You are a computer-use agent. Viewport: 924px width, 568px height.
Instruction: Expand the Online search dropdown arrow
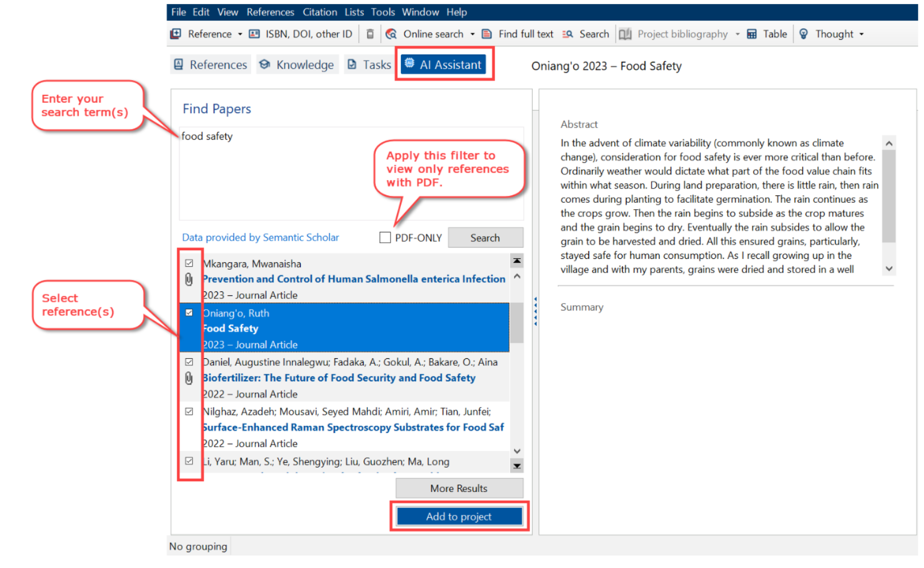472,34
